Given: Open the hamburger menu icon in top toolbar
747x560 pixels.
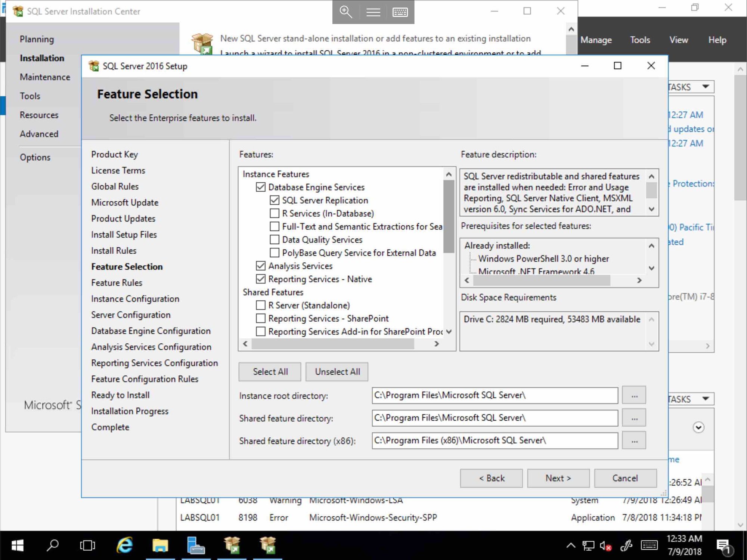Looking at the screenshot, I should click(373, 12).
